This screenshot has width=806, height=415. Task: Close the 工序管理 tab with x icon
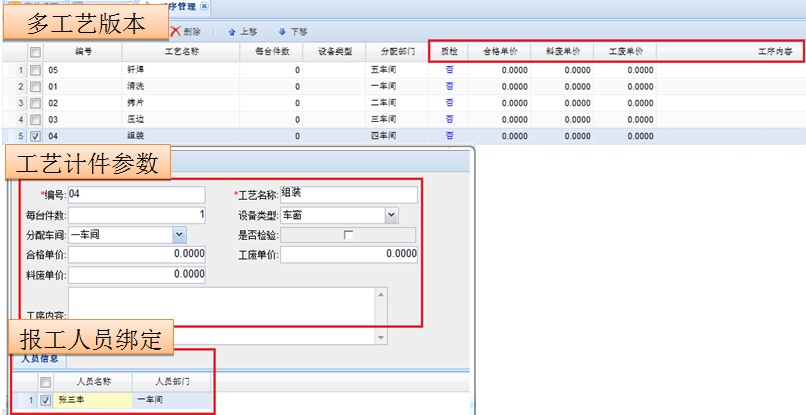[205, 6]
